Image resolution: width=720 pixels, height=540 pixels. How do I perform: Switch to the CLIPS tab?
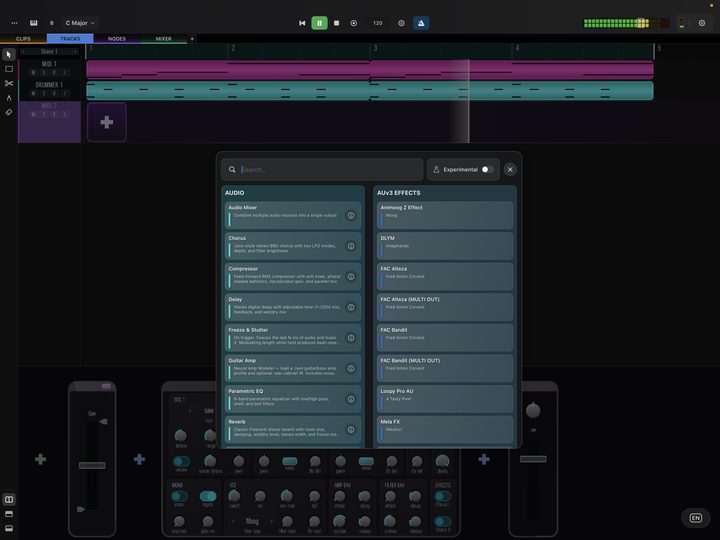[x=23, y=39]
